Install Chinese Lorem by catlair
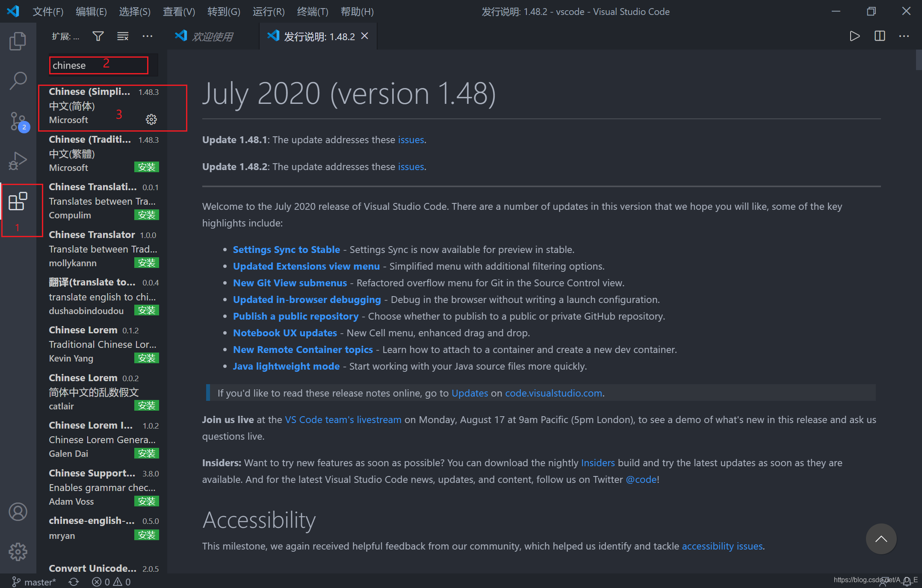 [147, 406]
